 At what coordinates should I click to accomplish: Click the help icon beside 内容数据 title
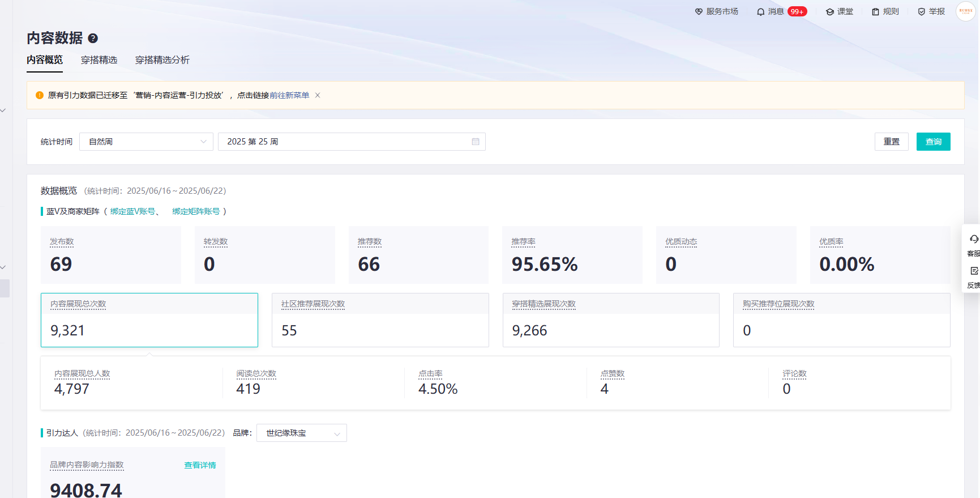coord(93,39)
